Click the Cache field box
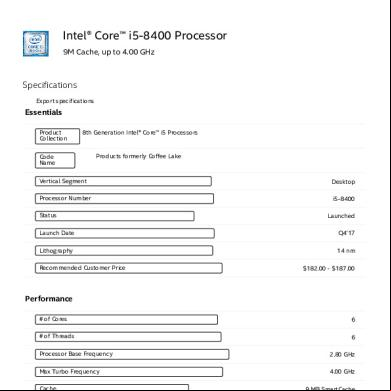 [112, 388]
